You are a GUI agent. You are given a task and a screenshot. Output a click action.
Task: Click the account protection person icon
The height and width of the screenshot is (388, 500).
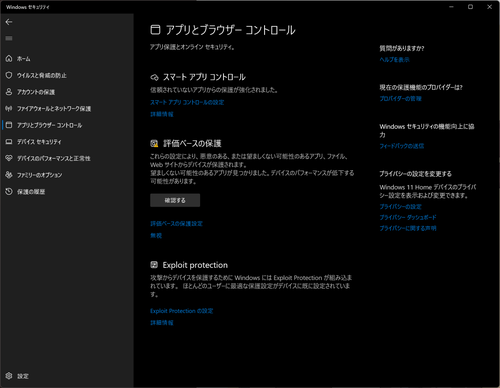click(9, 92)
